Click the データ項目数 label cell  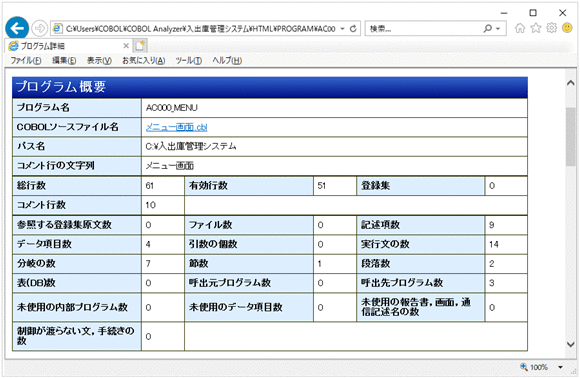[77, 244]
